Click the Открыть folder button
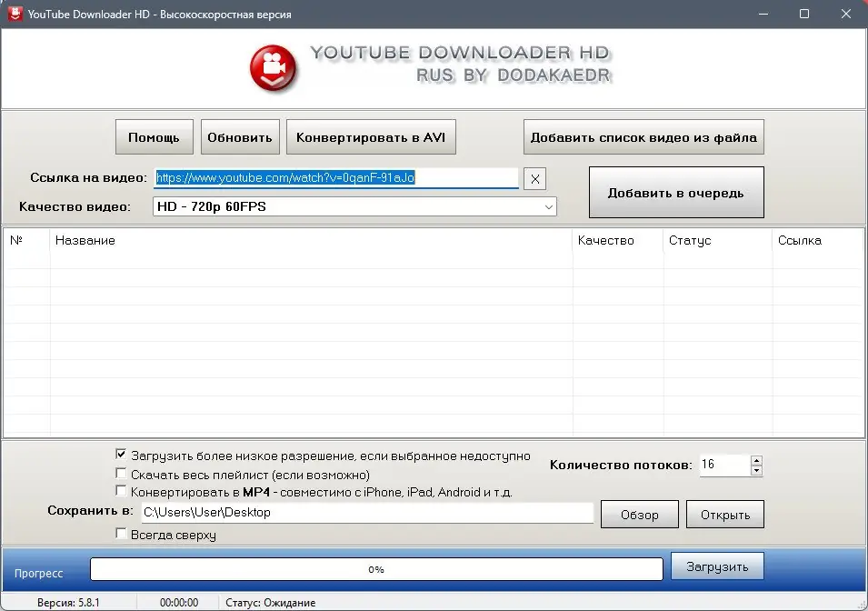 coord(725,514)
